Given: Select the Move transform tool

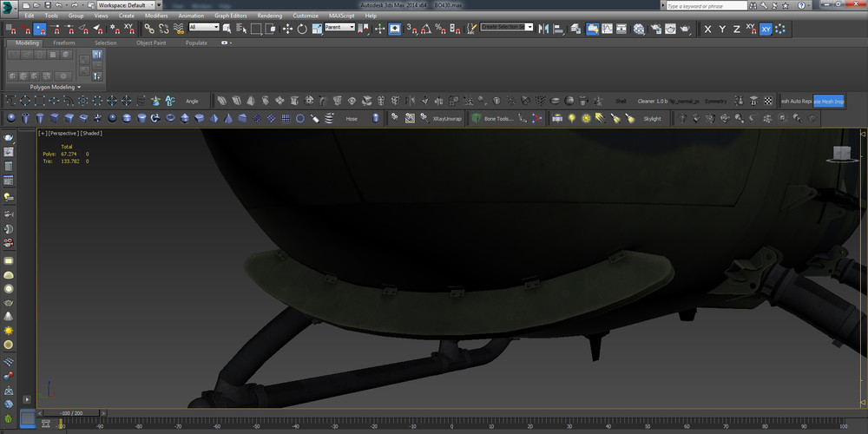Looking at the screenshot, I should click(287, 29).
